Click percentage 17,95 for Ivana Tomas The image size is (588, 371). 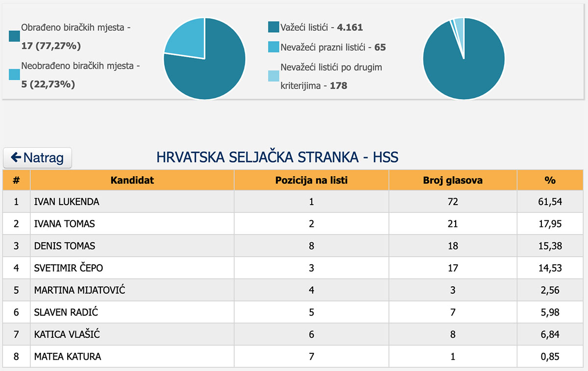point(550,224)
